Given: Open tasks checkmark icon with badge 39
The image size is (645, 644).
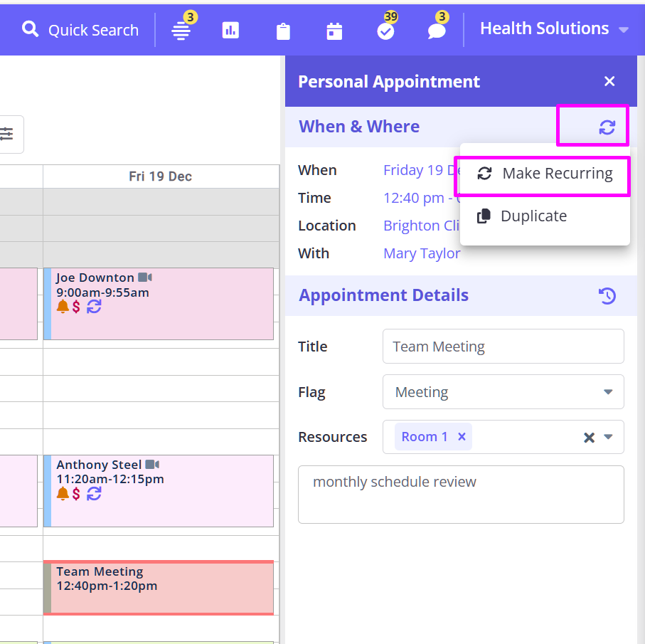Looking at the screenshot, I should [385, 31].
